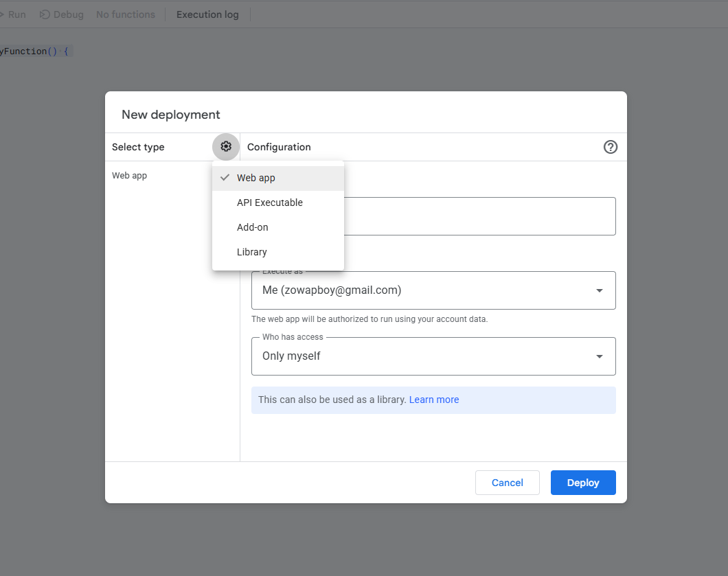This screenshot has height=576, width=728.
Task: Expand the Who has access dropdown
Action: pyautogui.click(x=433, y=356)
